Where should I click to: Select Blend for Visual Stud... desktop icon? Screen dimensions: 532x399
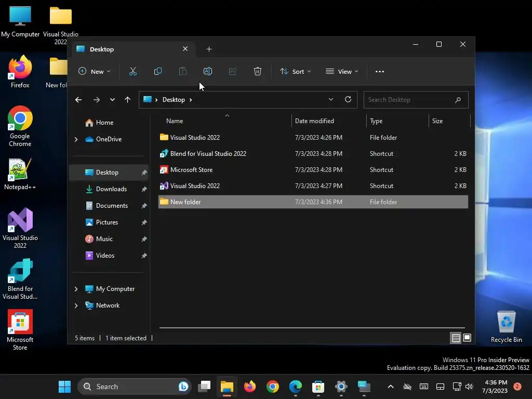(x=20, y=279)
